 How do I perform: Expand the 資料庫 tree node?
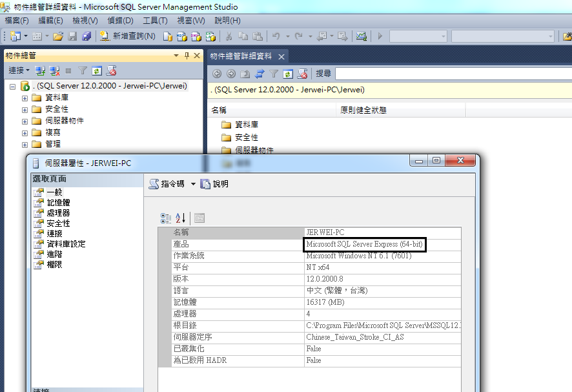(x=25, y=98)
